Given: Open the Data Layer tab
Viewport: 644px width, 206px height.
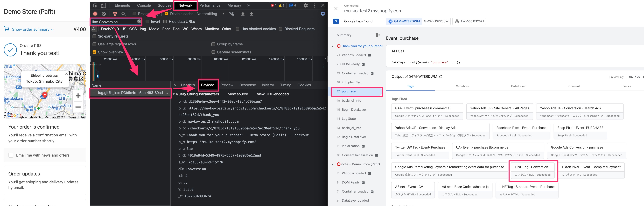Looking at the screenshot, I should click(x=518, y=86).
